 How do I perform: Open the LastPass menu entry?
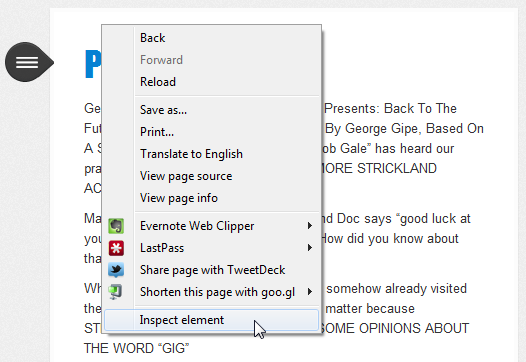point(211,248)
